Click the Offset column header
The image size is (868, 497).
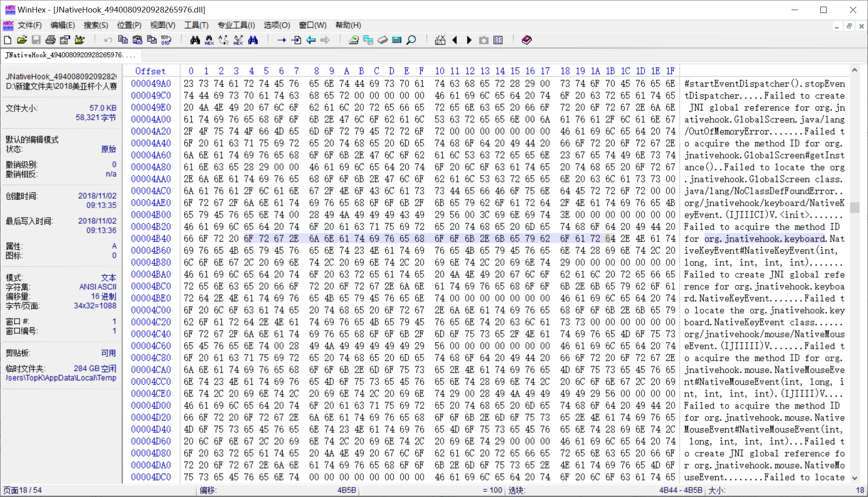click(x=150, y=71)
